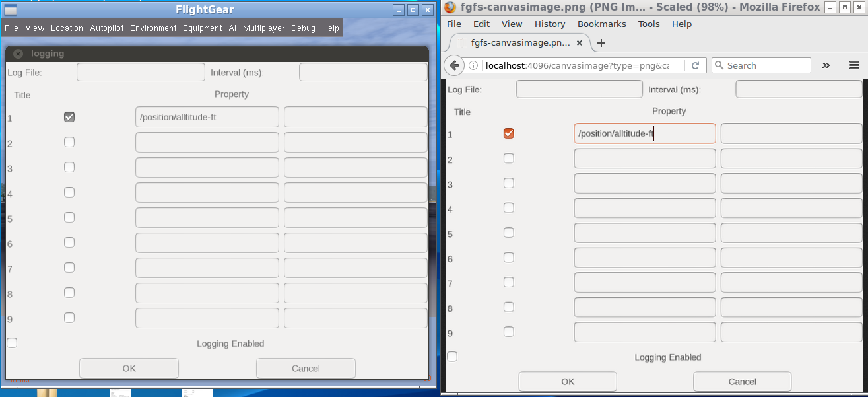Check row 3 checkbox in FlightGear logging dialog
This screenshot has height=397, width=868.
(69, 167)
